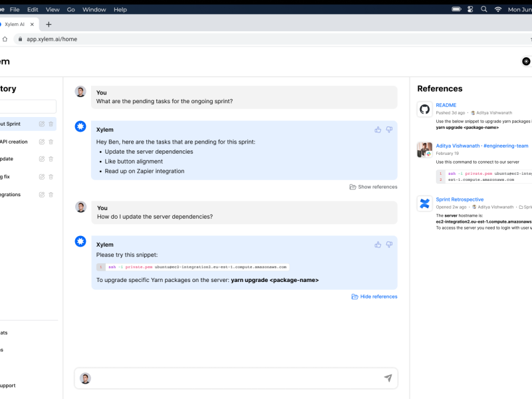532x399 pixels.
Task: Click 'Update the server dependencies' bullet
Action: point(148,152)
